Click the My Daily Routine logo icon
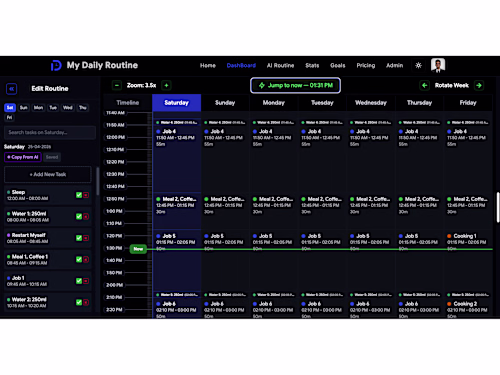The image size is (500, 375). click(x=56, y=65)
